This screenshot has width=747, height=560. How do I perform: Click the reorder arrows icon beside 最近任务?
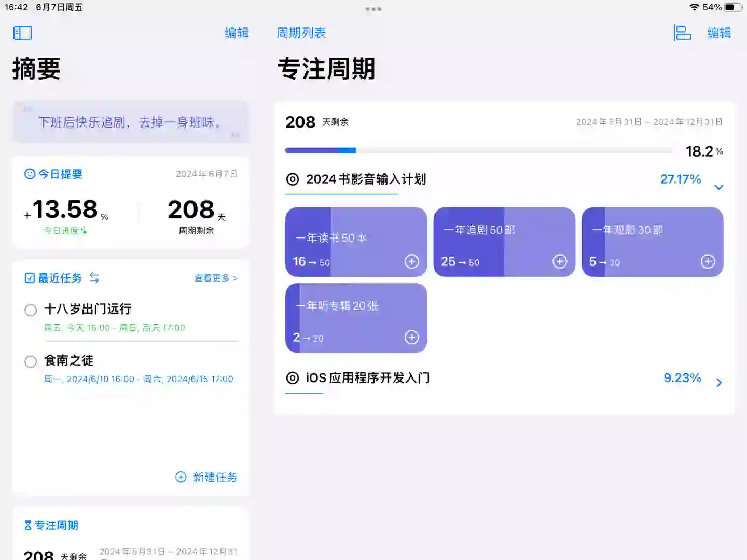pyautogui.click(x=94, y=278)
